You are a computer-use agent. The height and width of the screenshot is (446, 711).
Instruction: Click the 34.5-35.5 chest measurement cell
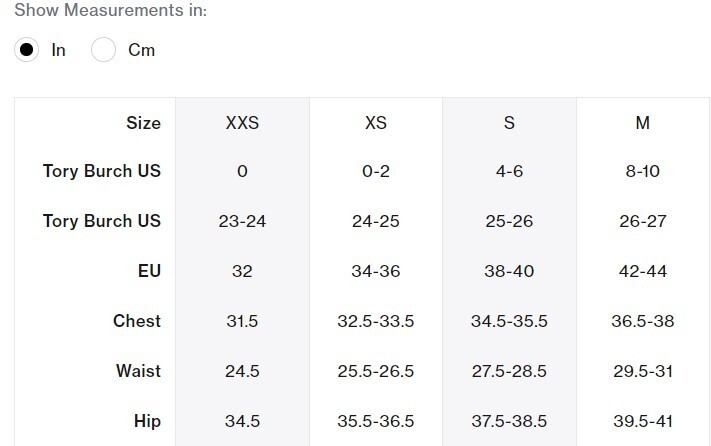pos(509,321)
